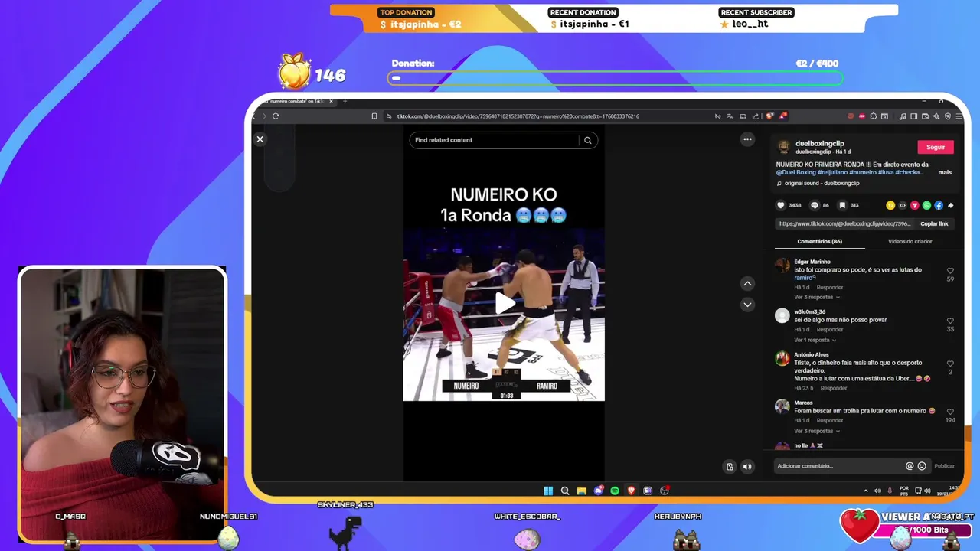The image size is (980, 551).
Task: Click the comments bubble icon
Action: point(815,205)
